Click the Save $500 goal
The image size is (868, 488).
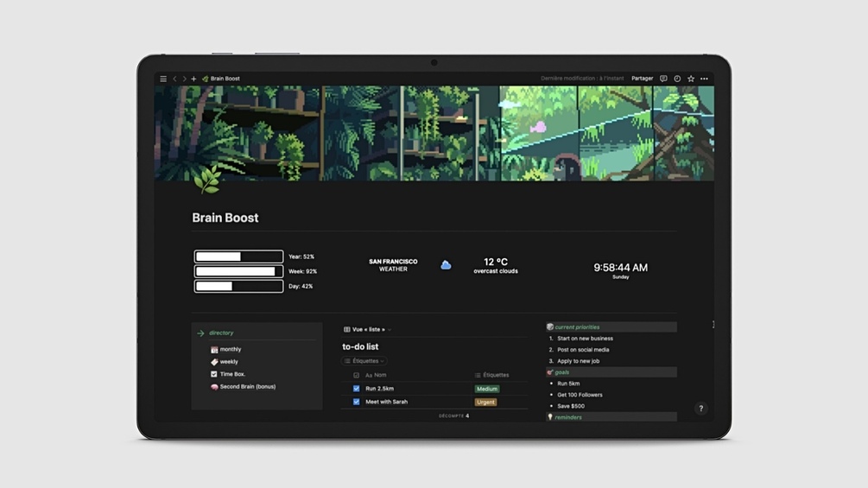pyautogui.click(x=571, y=406)
